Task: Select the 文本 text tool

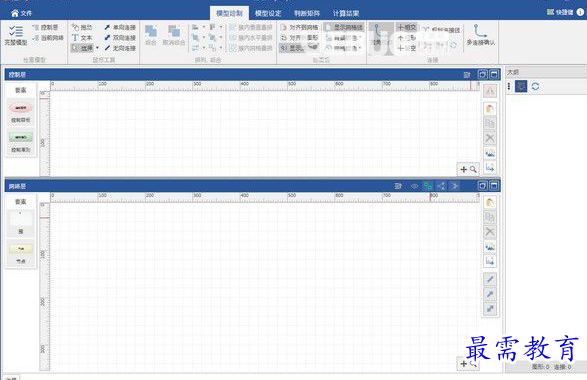Action: click(82, 38)
